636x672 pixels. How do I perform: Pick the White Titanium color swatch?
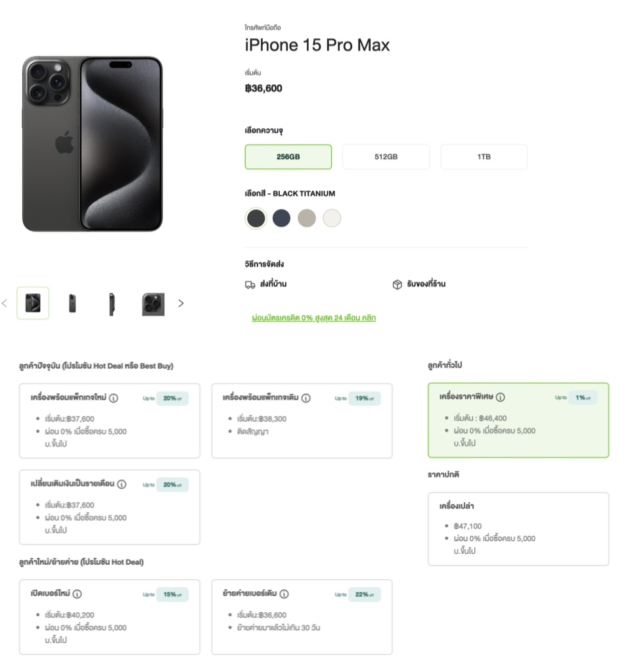click(332, 218)
